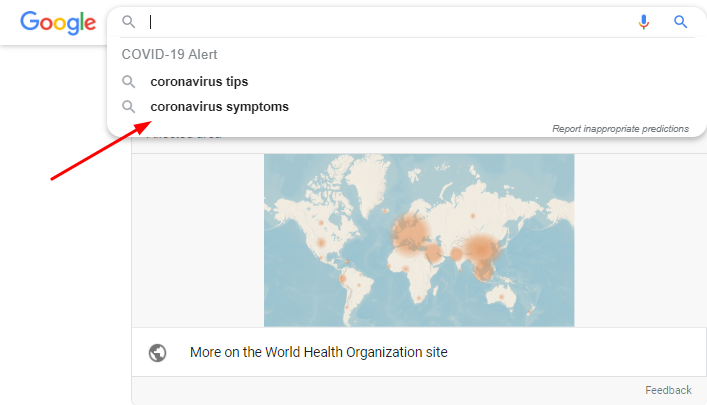
Task: Open Report inappropriate predictions link
Action: click(620, 129)
